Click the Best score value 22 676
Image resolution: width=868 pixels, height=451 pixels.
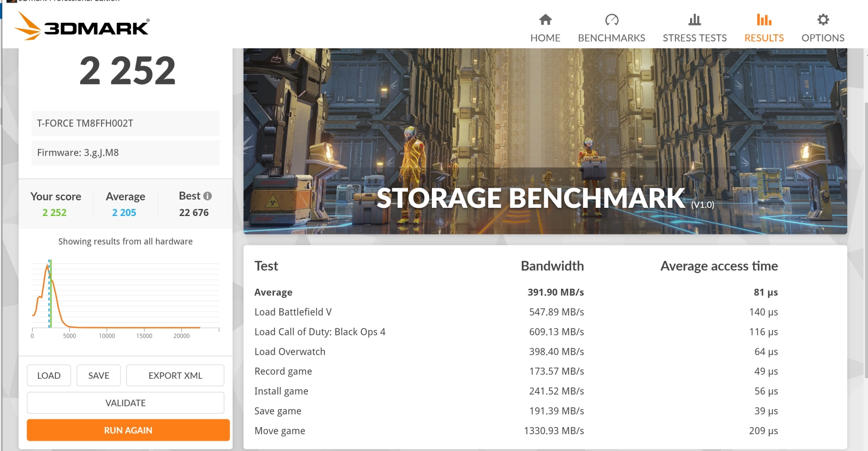pos(194,213)
